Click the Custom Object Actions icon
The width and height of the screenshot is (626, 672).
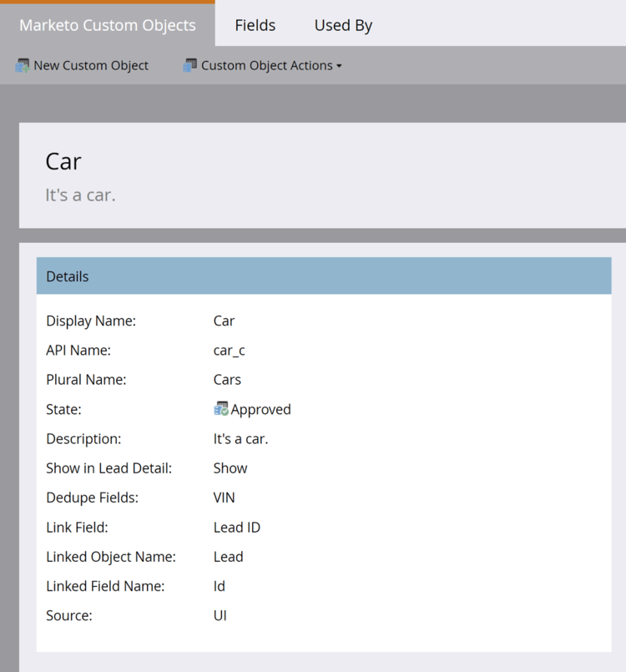[x=189, y=66]
